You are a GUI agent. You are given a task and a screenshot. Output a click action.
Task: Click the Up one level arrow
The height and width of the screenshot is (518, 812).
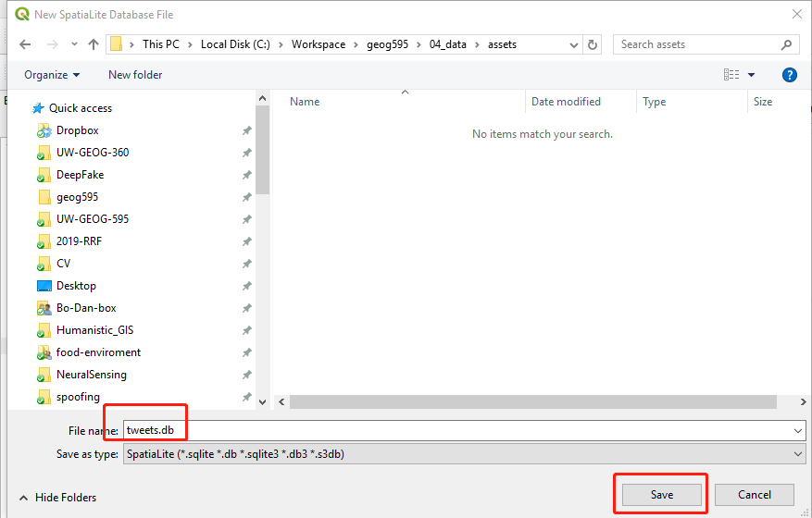click(x=94, y=44)
